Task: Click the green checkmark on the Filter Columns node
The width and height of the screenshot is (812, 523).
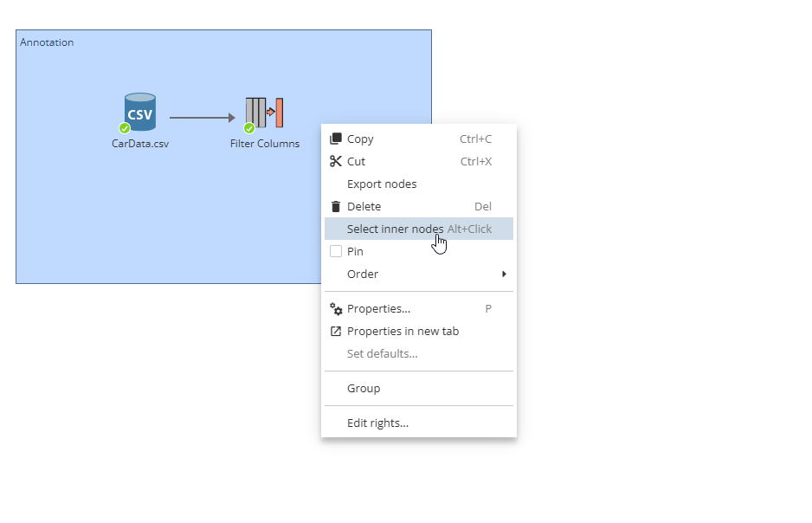Action: click(x=249, y=126)
